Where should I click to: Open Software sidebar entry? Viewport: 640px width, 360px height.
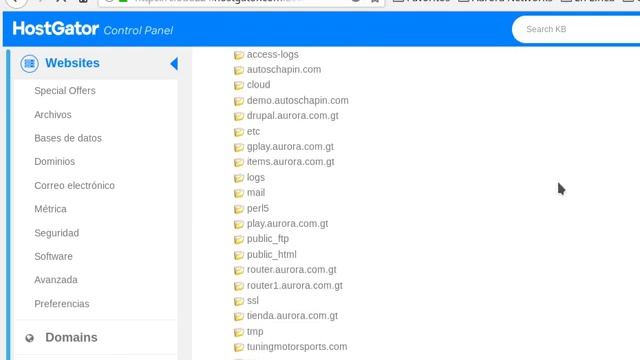pyautogui.click(x=53, y=256)
